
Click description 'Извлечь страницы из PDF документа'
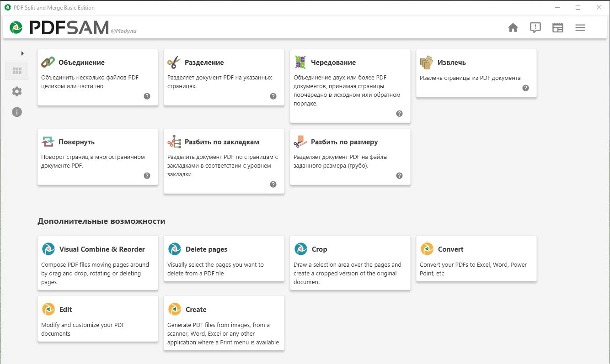(470, 78)
